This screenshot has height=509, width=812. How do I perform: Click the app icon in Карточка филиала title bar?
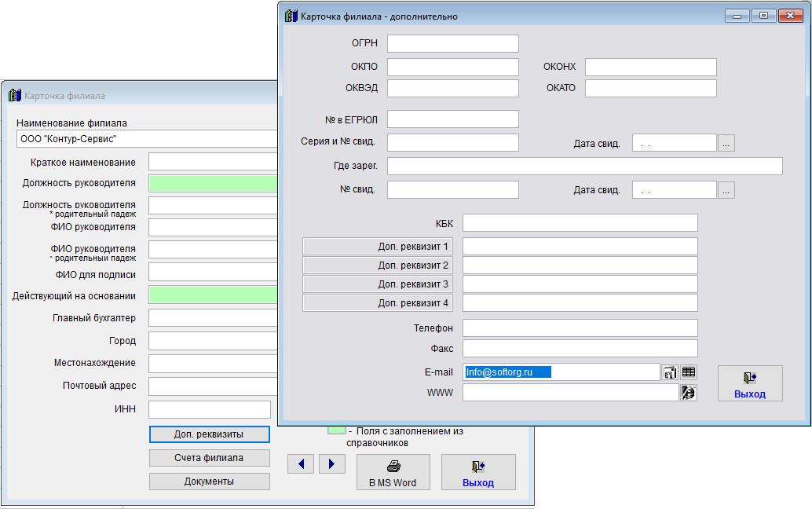tap(14, 95)
